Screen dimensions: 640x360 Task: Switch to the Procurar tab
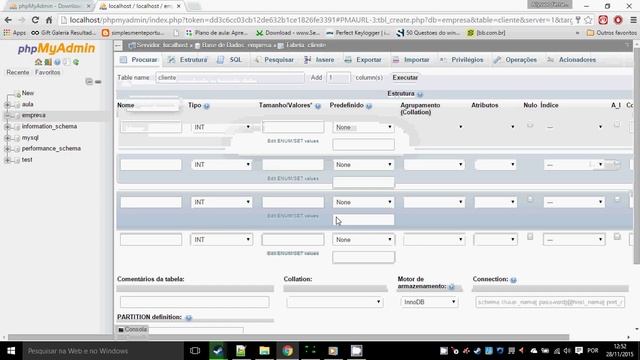click(x=139, y=60)
